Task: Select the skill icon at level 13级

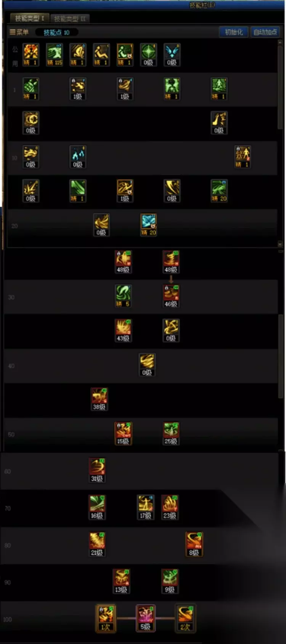Action: tap(121, 582)
